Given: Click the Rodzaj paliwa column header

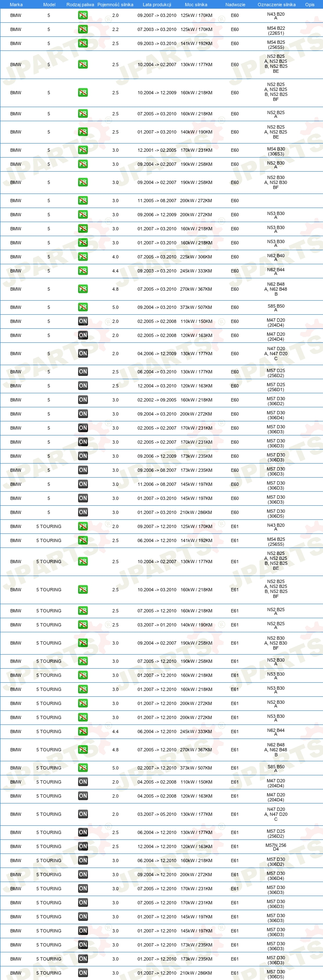Looking at the screenshot, I should click(80, 5).
